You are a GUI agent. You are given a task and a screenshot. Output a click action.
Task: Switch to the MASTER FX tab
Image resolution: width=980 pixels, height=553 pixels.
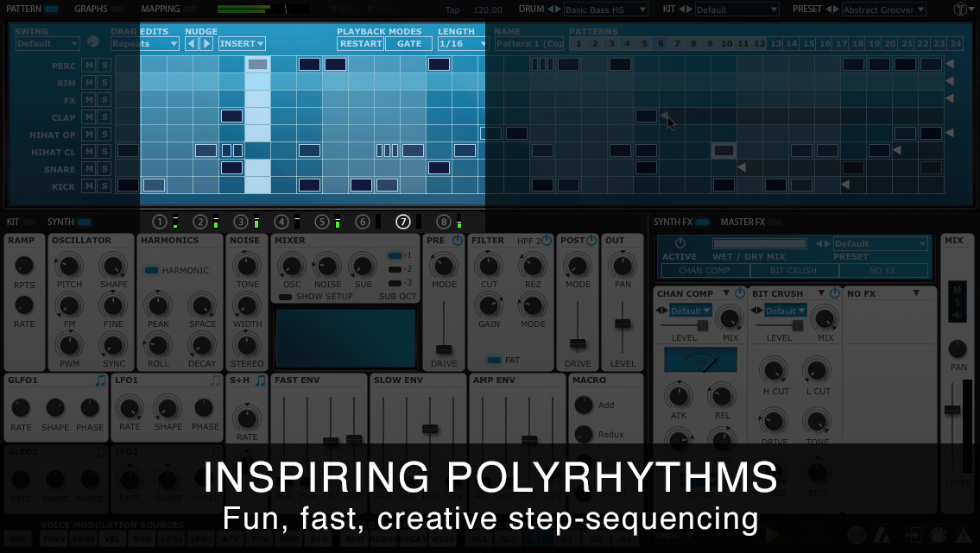pos(743,222)
